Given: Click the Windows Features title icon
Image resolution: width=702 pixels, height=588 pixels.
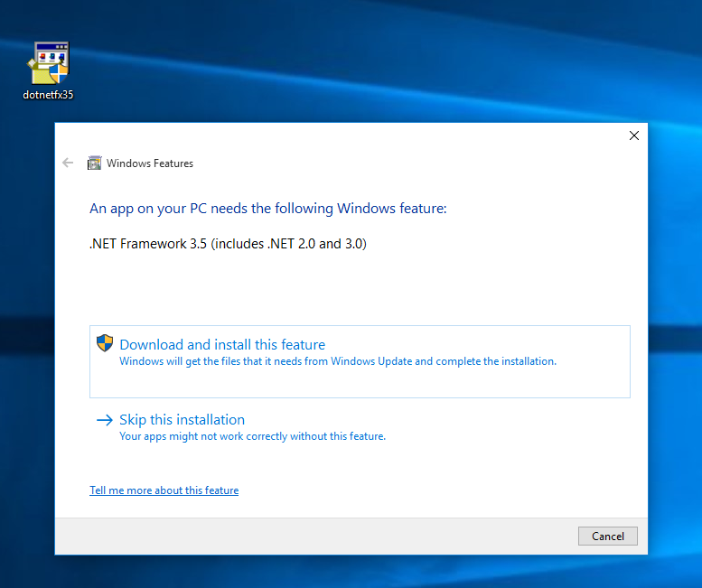Looking at the screenshot, I should pyautogui.click(x=94, y=163).
